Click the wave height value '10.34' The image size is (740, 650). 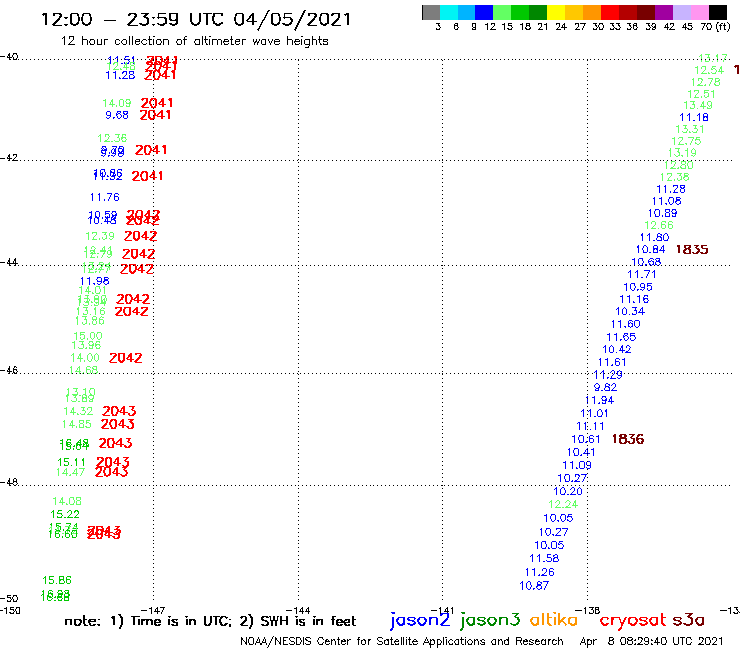(630, 311)
